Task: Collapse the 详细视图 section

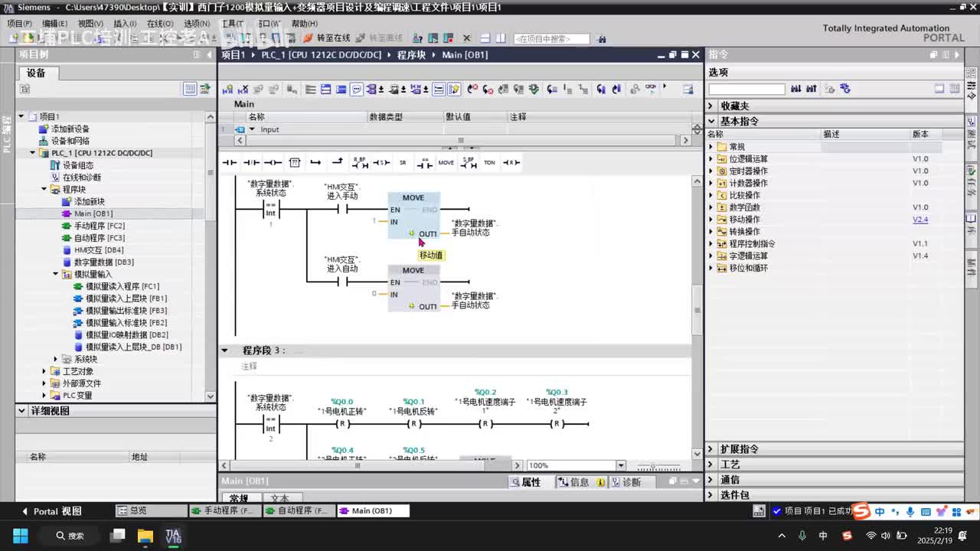Action: click(x=21, y=411)
